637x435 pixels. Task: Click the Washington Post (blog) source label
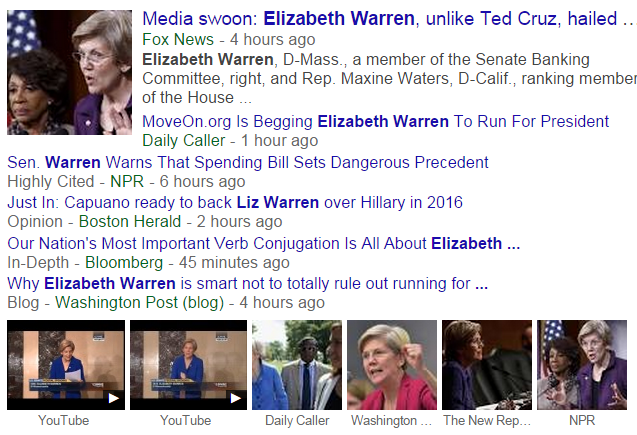tap(139, 303)
